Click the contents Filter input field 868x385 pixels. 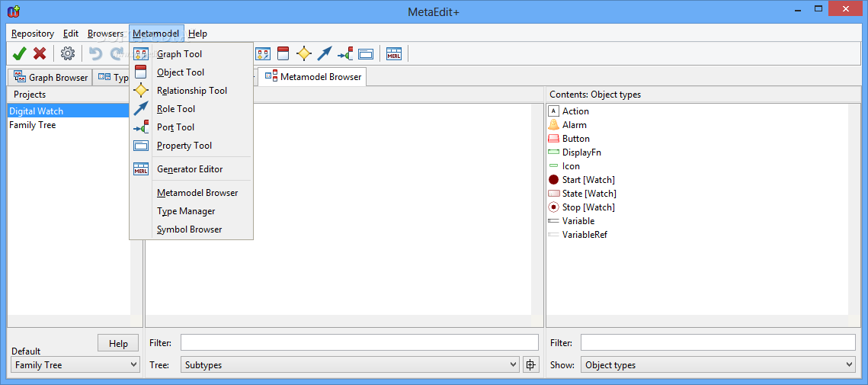tap(718, 343)
